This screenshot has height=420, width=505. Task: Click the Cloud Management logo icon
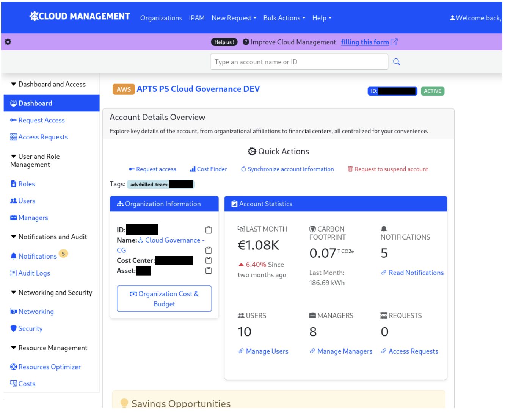click(x=34, y=16)
